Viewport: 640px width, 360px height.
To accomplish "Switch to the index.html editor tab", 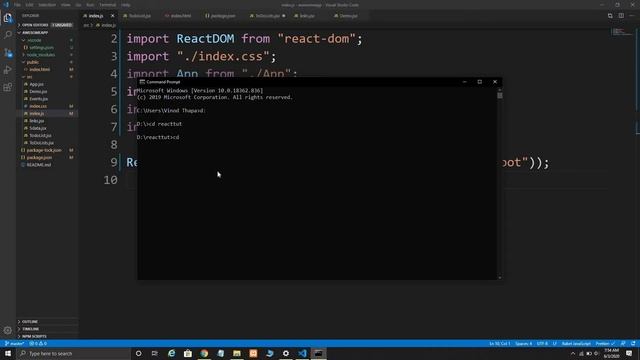I will click(178, 16).
